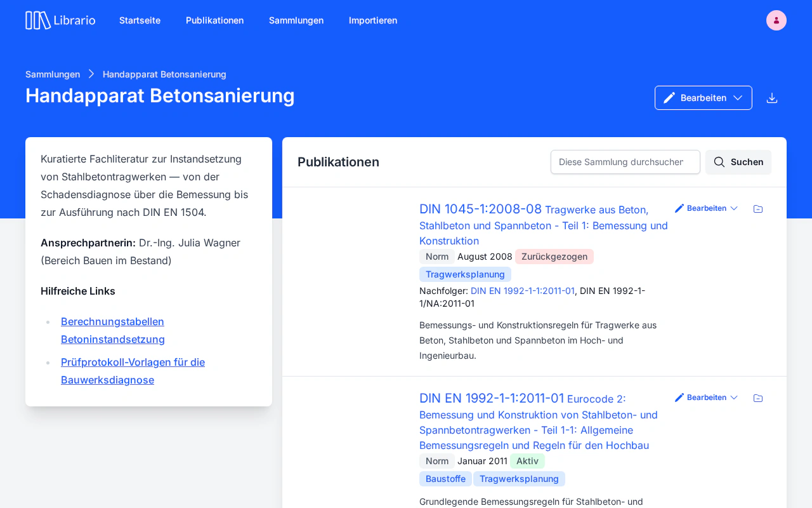Follow the Nachfolger link DIN EN 1992-1-1:2011-01
The width and height of the screenshot is (812, 508).
[523, 291]
